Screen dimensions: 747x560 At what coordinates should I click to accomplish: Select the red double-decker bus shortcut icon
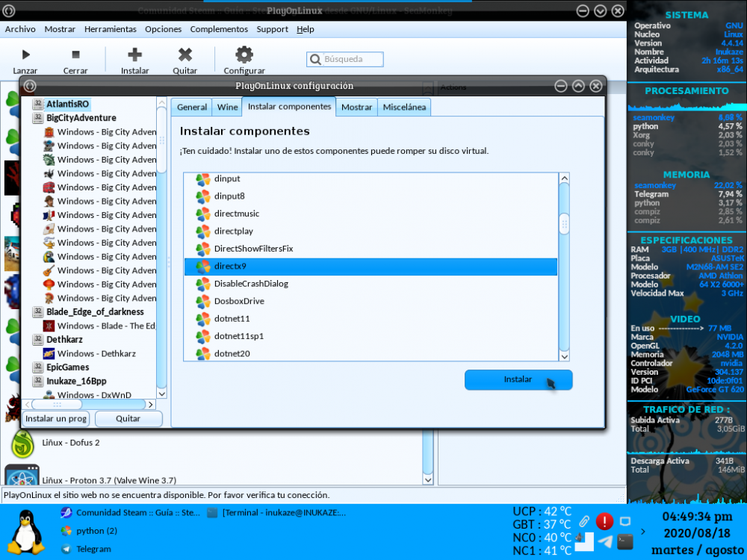pos(49,187)
